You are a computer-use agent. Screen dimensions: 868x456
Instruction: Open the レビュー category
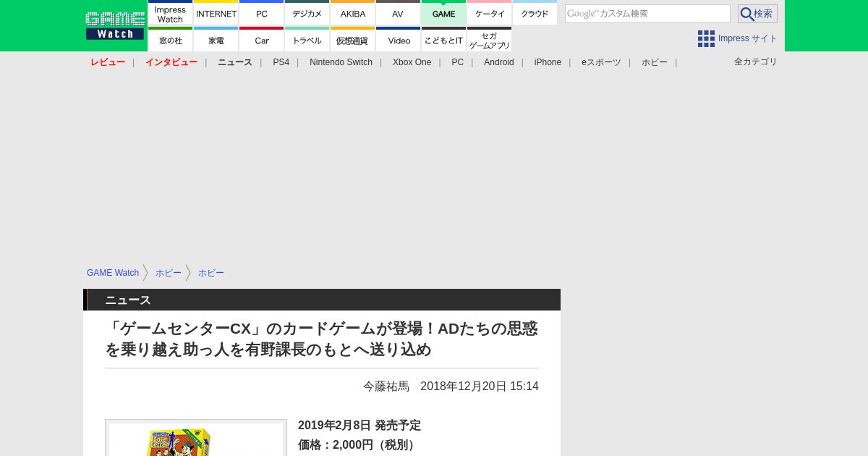[108, 62]
